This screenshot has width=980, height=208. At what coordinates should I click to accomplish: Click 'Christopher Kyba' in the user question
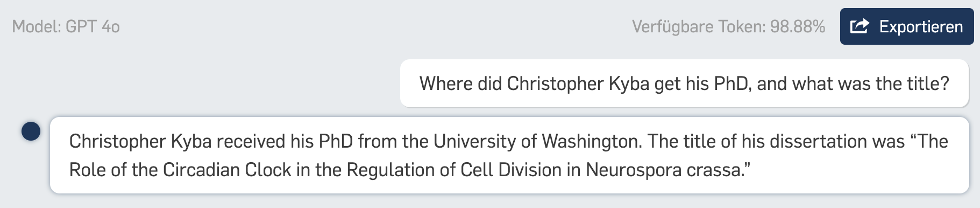(578, 84)
